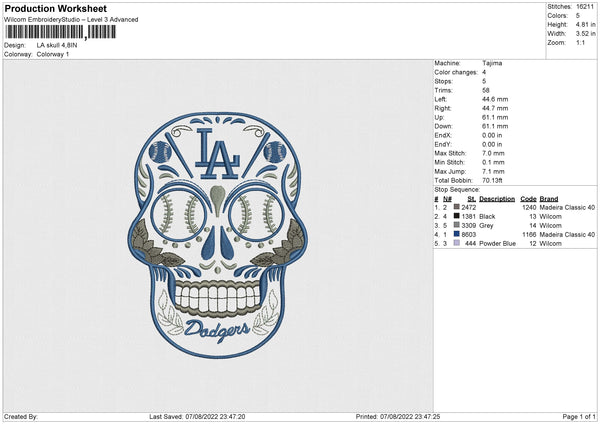Click the barcode under the worksheet title
The height and width of the screenshot is (424, 600).
click(59, 33)
